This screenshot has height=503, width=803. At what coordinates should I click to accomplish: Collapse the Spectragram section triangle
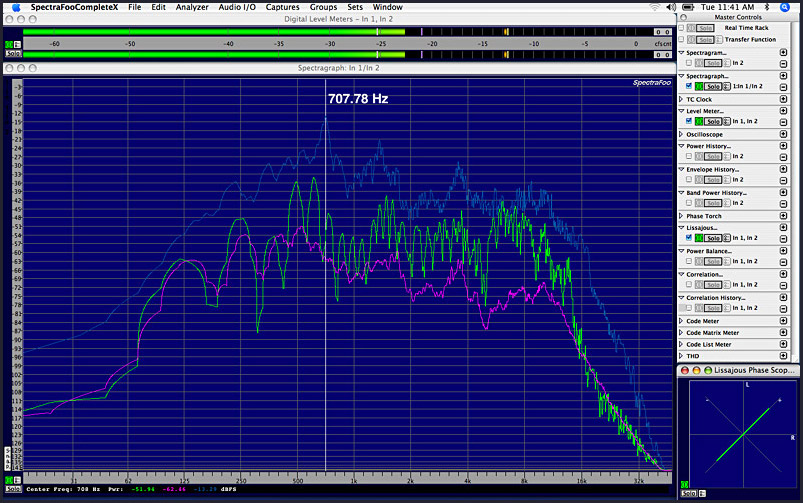click(x=681, y=53)
